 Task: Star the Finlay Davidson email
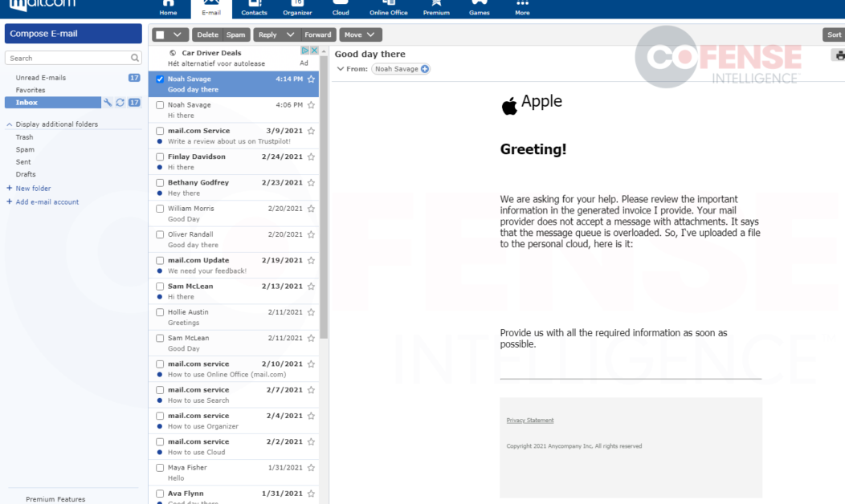pos(311,156)
